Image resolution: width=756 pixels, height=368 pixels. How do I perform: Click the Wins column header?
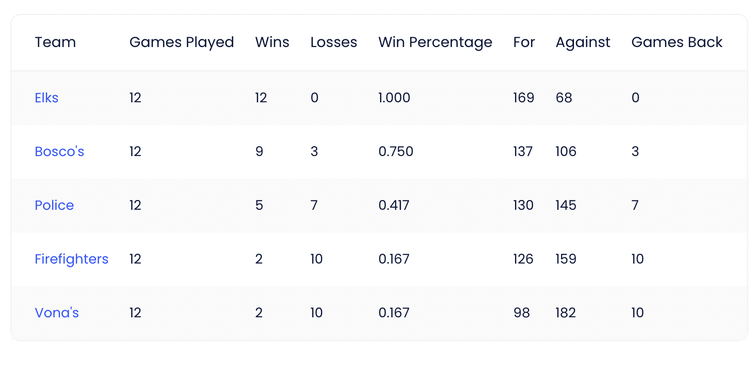point(272,42)
